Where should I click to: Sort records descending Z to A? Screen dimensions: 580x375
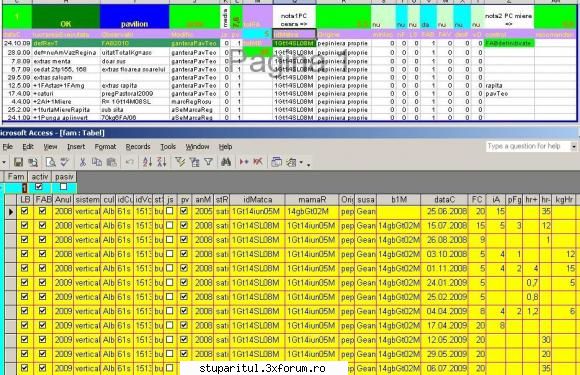(x=162, y=162)
